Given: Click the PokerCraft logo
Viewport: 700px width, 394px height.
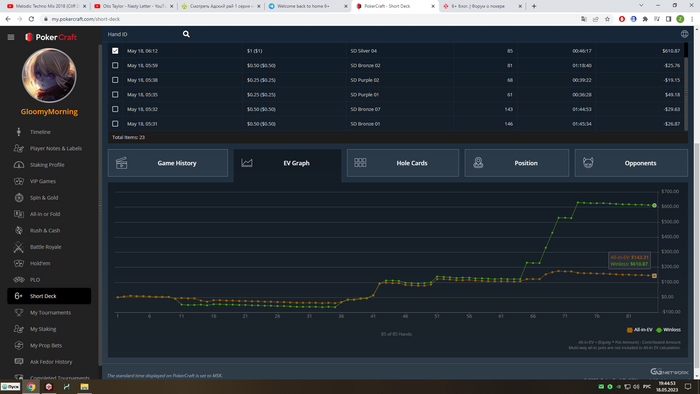Looking at the screenshot, I should pos(50,37).
